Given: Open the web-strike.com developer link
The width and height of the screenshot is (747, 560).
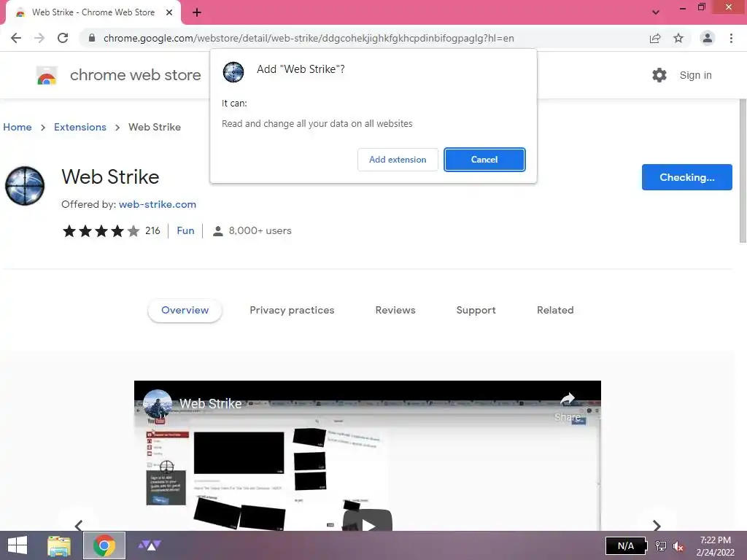Looking at the screenshot, I should point(158,204).
